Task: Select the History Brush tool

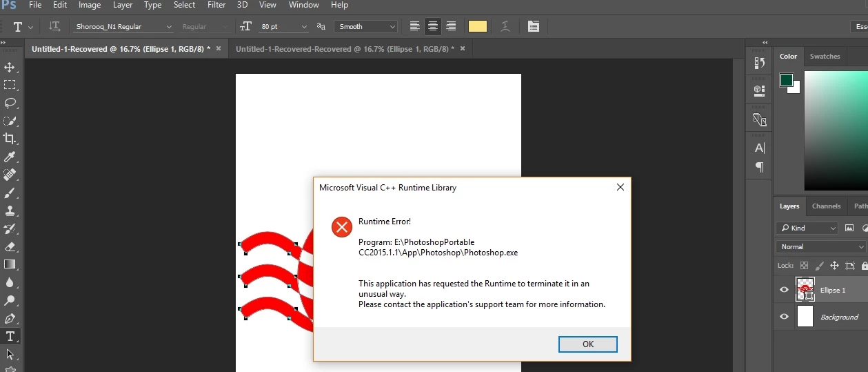Action: (x=10, y=228)
